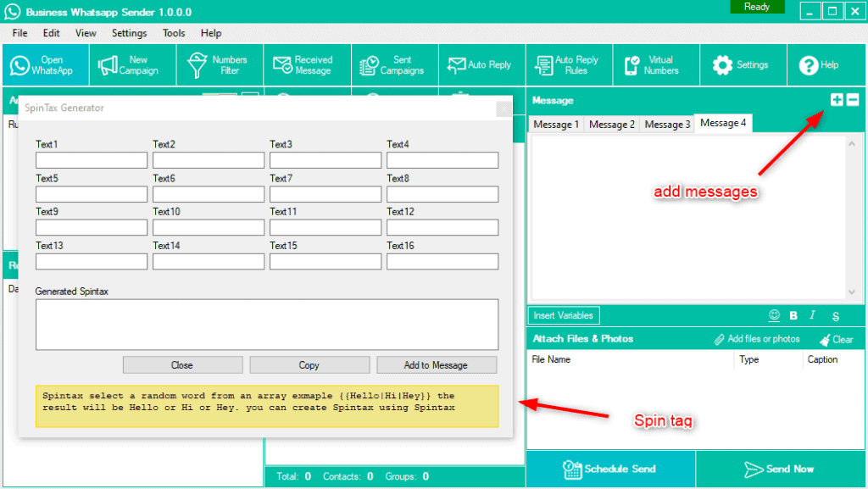The width and height of the screenshot is (868, 489).
Task: Focus the Text16 input field
Action: (442, 262)
